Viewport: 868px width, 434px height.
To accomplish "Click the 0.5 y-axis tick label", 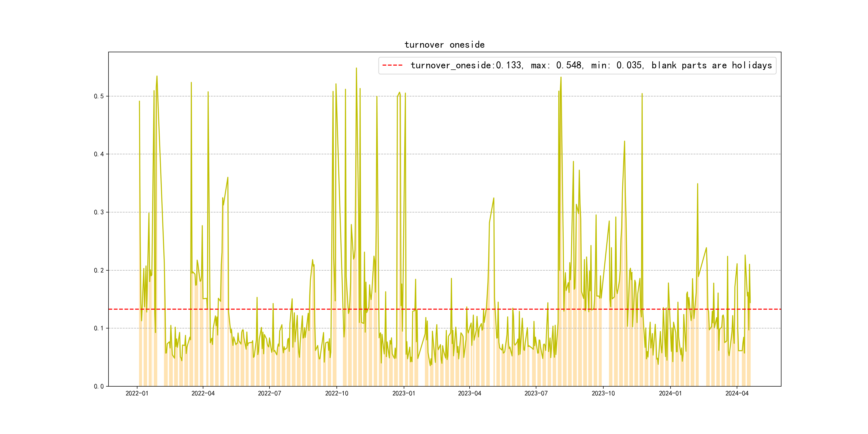I will click(x=99, y=96).
